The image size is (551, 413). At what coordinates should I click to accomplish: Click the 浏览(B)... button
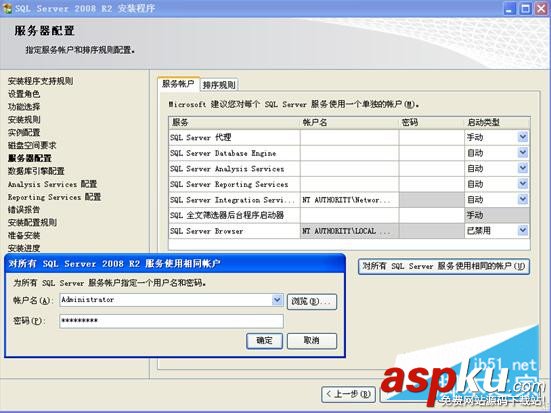point(312,302)
